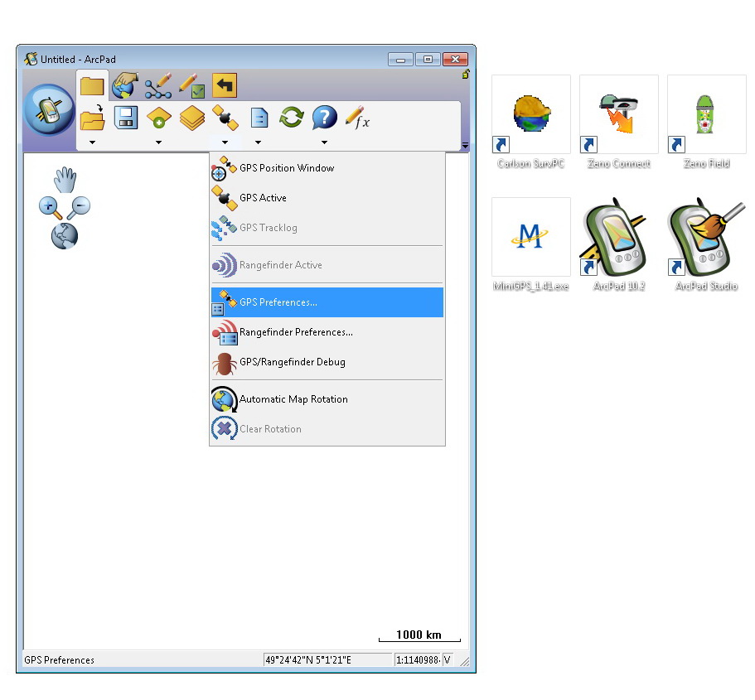Viewport: 755px width, 700px height.
Task: Open the Table of Contents layers icon
Action: click(x=192, y=118)
